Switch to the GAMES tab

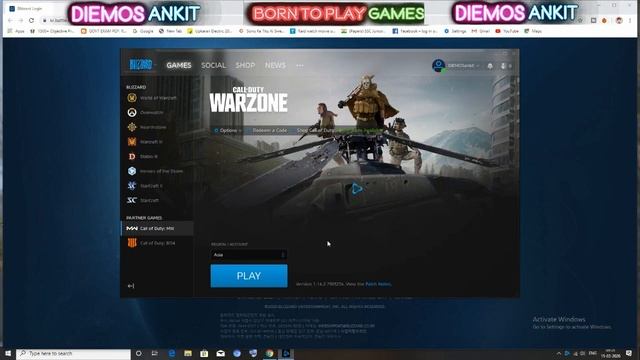[x=179, y=65]
